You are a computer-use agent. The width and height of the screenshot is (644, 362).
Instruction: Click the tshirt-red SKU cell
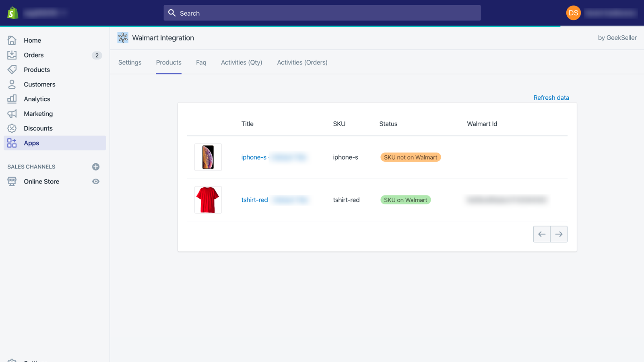click(x=346, y=200)
